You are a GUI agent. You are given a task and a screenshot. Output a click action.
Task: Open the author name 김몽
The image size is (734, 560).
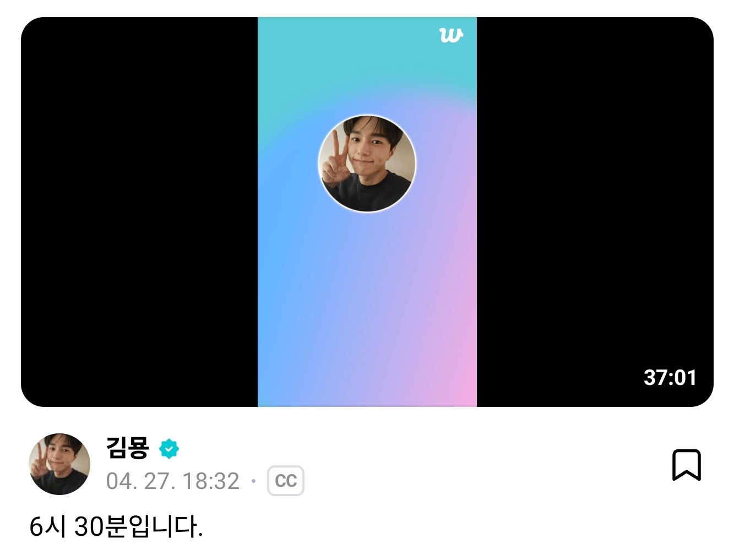point(128,448)
